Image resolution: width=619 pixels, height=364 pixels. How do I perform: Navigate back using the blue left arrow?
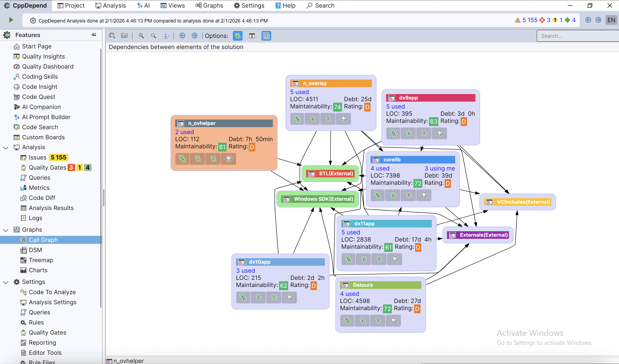[x=182, y=36]
